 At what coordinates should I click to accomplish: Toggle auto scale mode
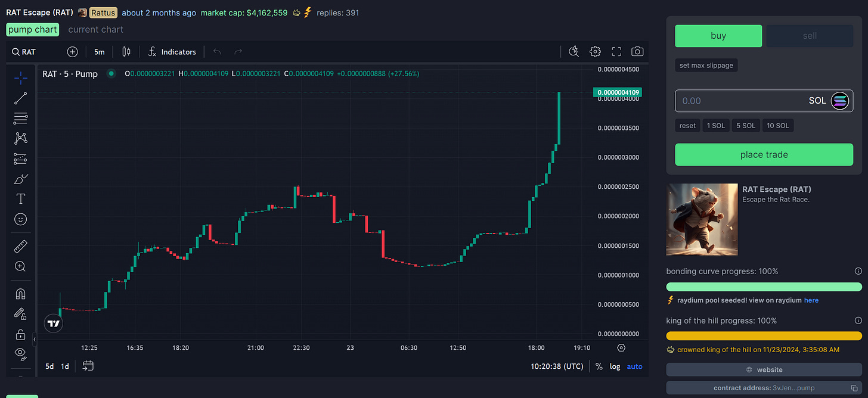[634, 366]
